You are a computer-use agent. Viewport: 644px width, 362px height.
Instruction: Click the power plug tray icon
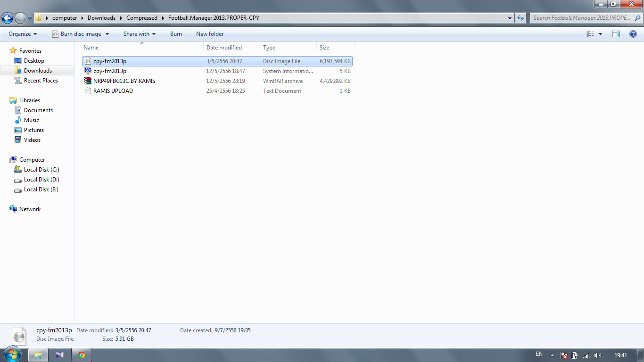point(575,355)
